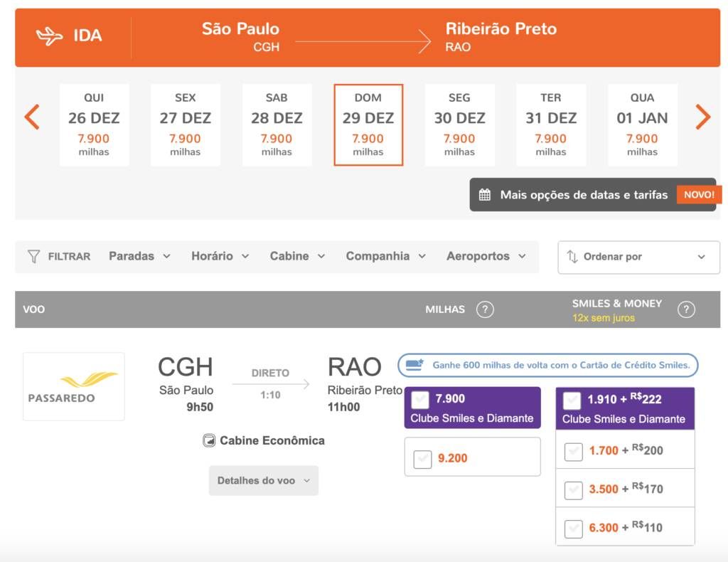Screen dimensions: 728x562
Task: Expand the Companhia filter dropdown
Action: point(386,256)
